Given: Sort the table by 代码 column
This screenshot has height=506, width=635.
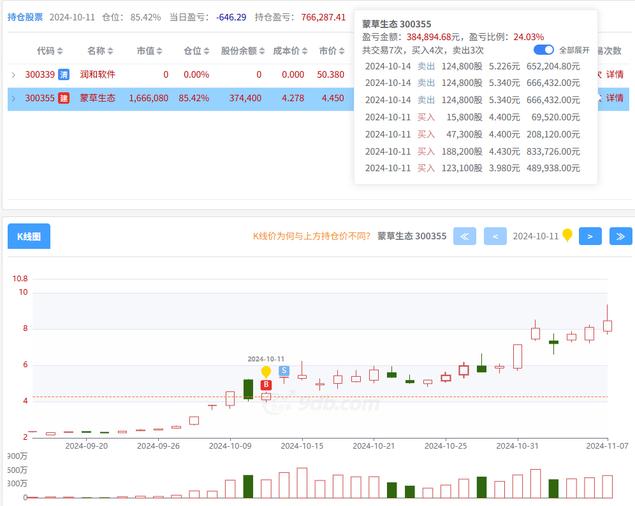Looking at the screenshot, I should [x=50, y=50].
